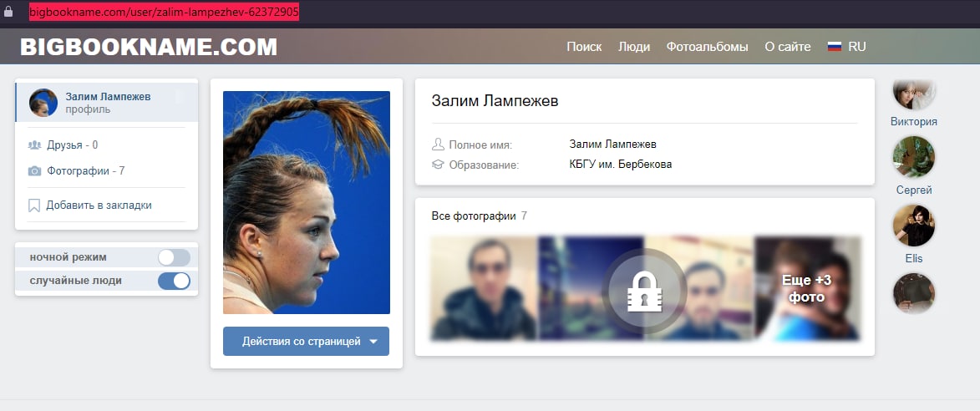Click the graduation cap icon by Образование
980x411 pixels.
point(438,165)
